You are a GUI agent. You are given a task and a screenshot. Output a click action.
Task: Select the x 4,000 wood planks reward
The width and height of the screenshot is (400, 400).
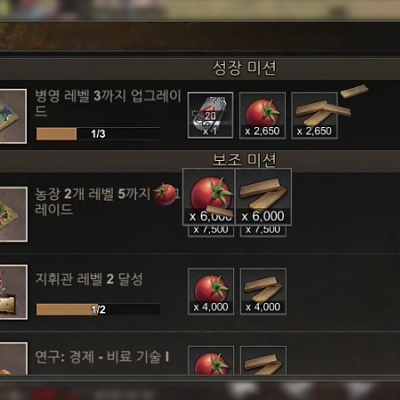pos(263,291)
